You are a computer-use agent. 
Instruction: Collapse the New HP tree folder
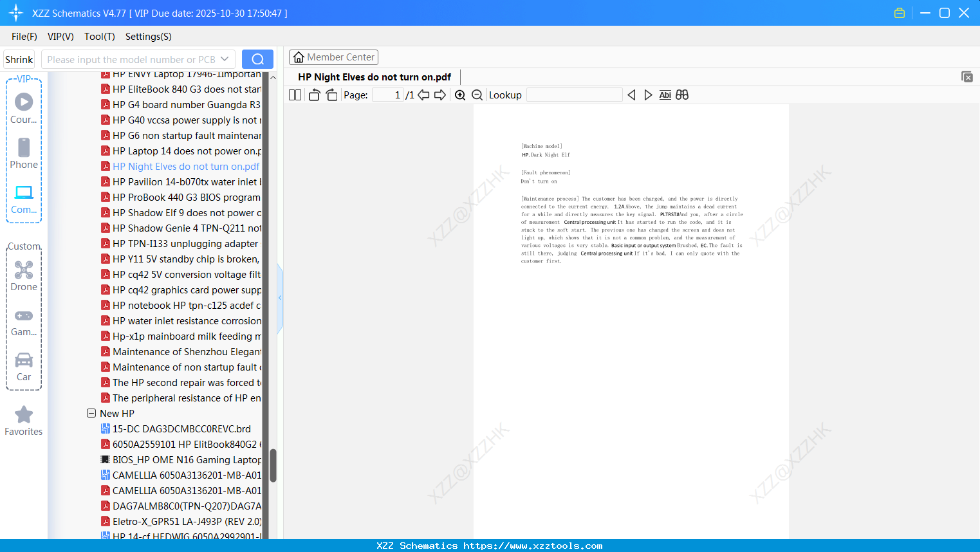[x=91, y=413]
